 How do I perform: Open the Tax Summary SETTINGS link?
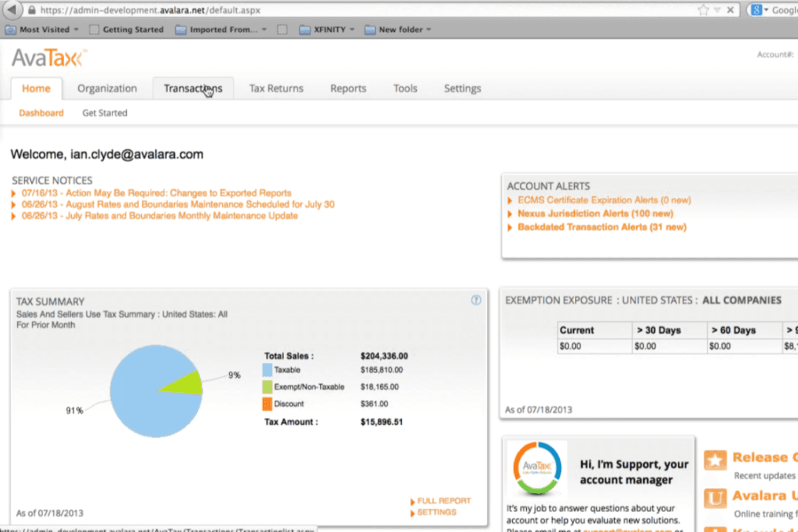coord(437,512)
